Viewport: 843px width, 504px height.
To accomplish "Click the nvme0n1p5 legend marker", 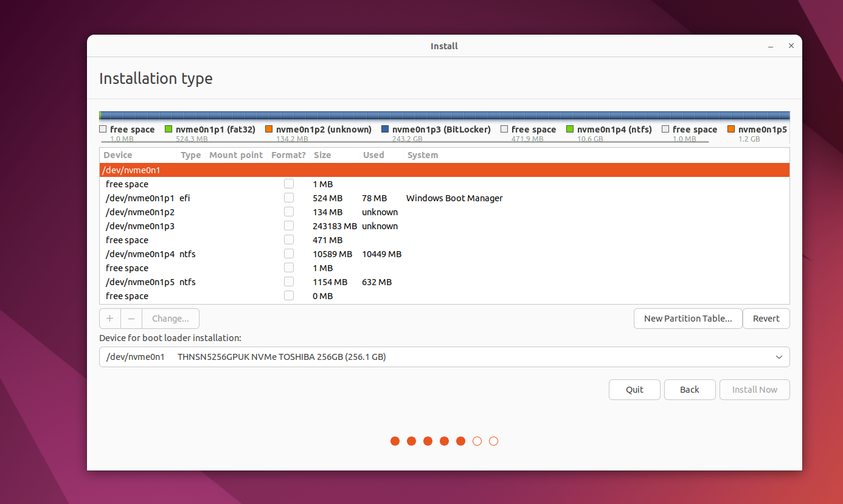I will pyautogui.click(x=732, y=129).
